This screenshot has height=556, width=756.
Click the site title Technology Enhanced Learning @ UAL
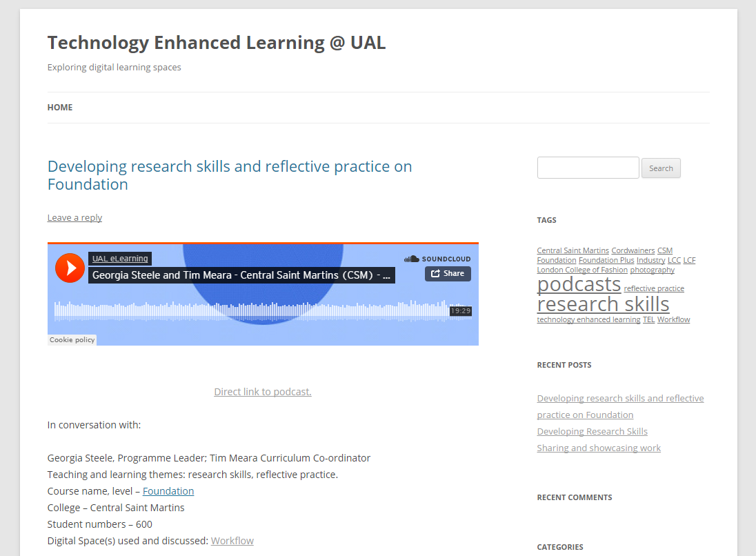(216, 42)
